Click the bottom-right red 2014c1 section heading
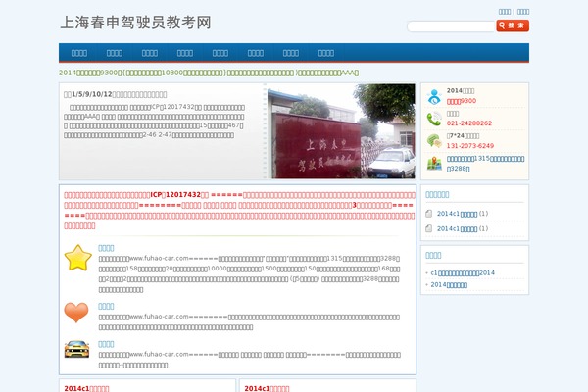The image size is (588, 392). (267, 388)
